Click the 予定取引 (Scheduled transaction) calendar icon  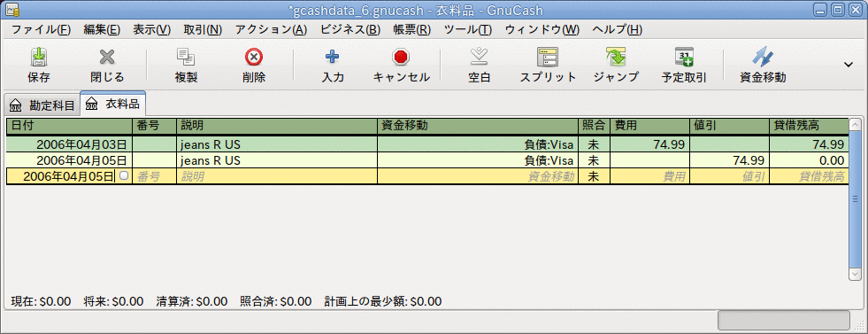[x=684, y=57]
